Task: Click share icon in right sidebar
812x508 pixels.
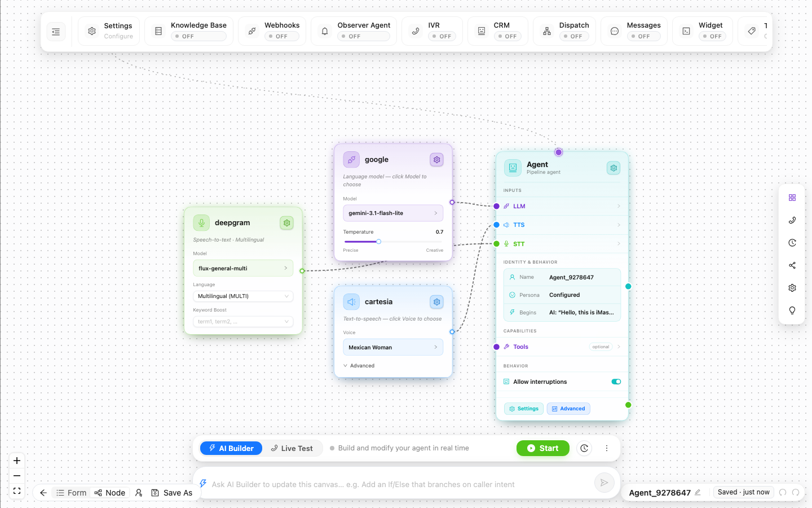Action: [792, 265]
